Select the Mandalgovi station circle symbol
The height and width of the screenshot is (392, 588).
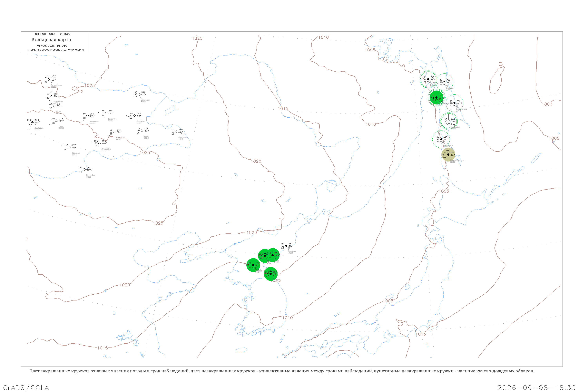[x=33, y=122]
